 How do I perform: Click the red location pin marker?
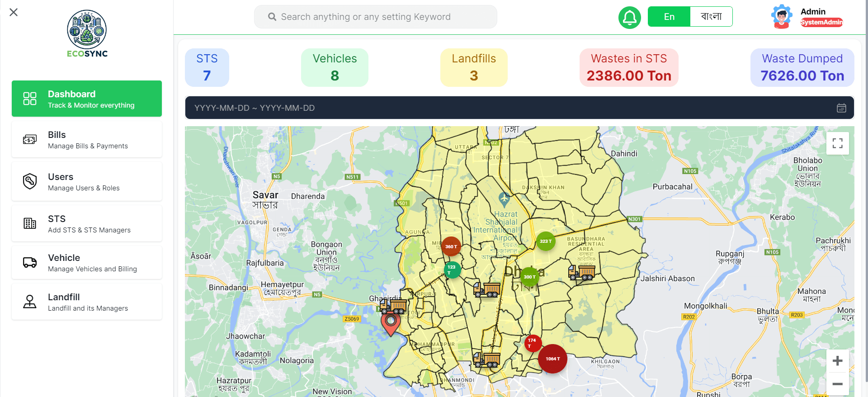[391, 324]
